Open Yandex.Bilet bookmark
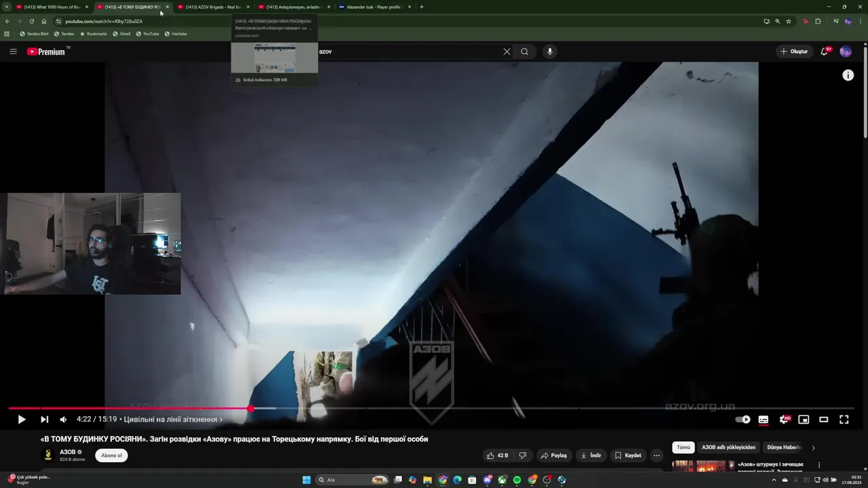868x488 pixels. point(35,34)
